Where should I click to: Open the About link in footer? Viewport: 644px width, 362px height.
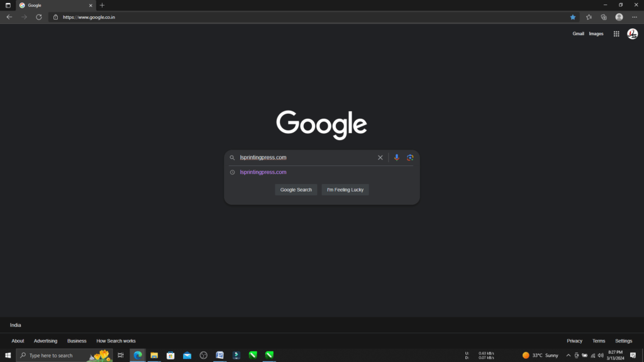pos(18,341)
